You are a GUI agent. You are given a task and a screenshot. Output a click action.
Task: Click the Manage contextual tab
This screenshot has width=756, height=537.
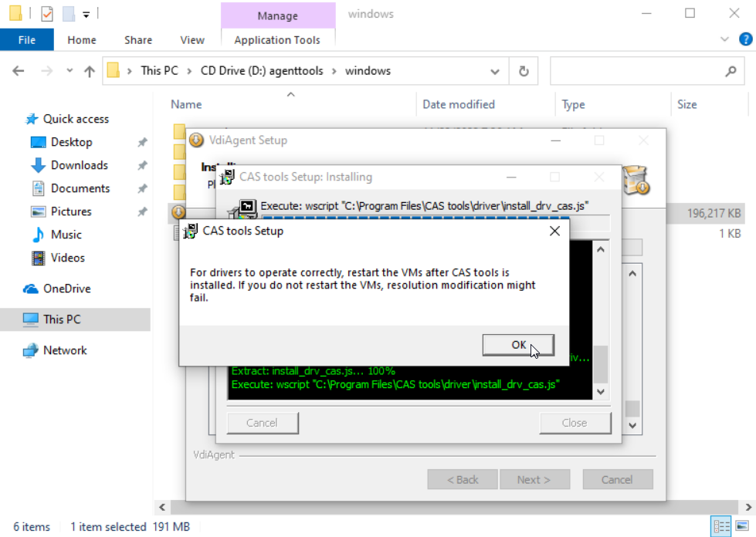(x=278, y=16)
